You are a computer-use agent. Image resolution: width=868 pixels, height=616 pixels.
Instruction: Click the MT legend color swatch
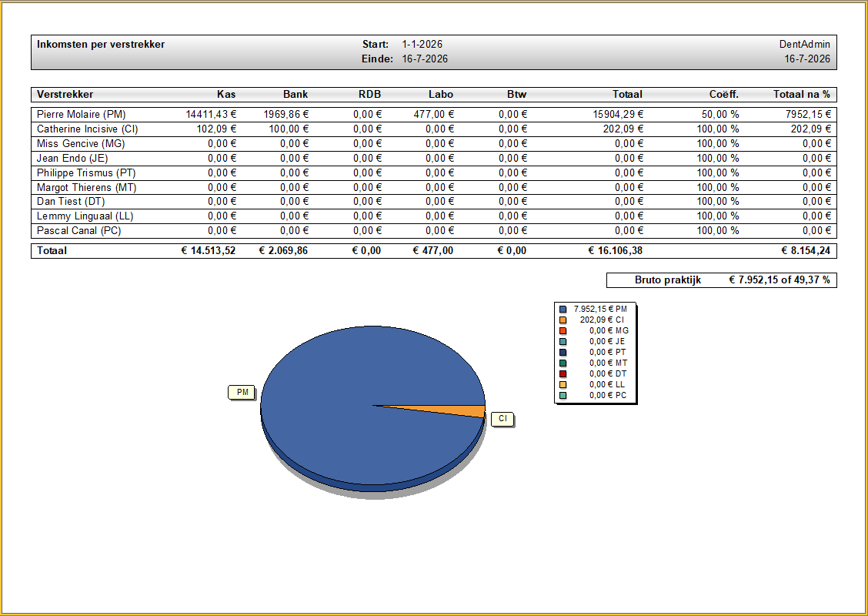tap(563, 363)
